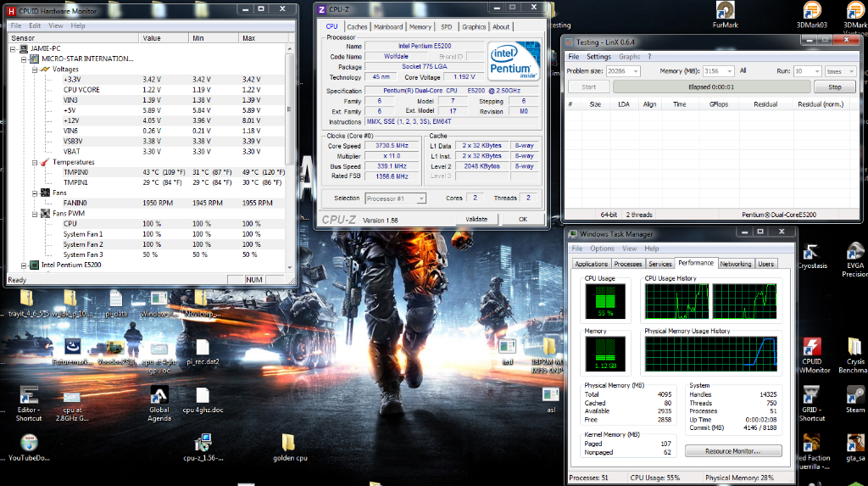868x486 pixels.
Task: Open the Options menu in Task Manager
Action: tap(602, 249)
